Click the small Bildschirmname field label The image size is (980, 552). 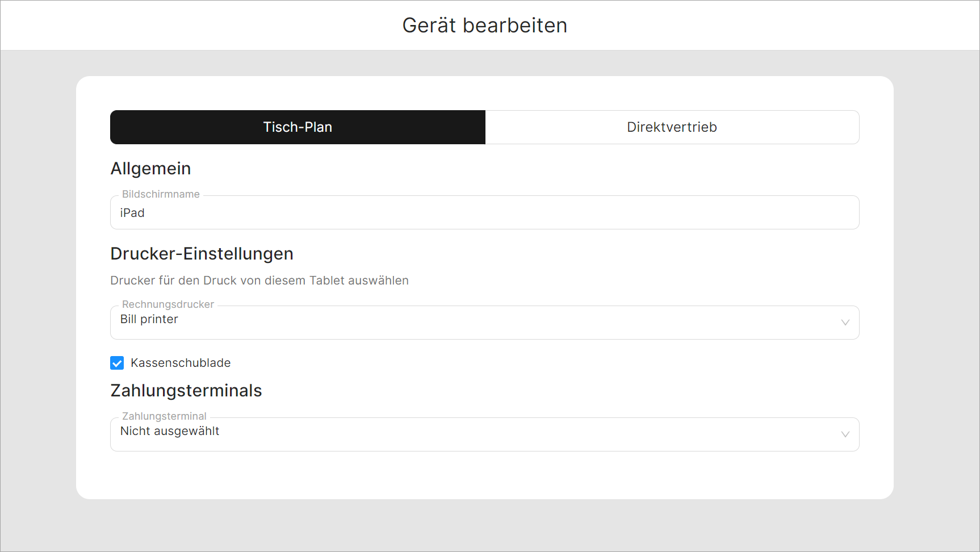[x=161, y=194]
